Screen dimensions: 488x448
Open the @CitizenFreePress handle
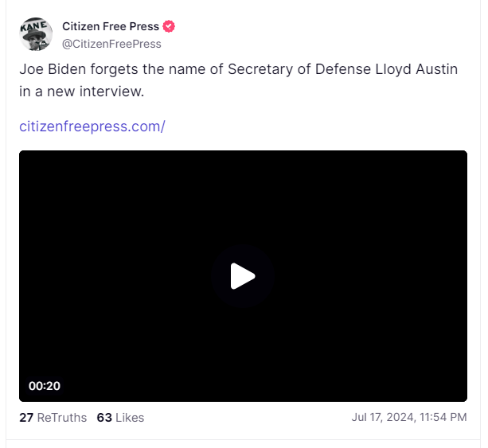click(x=111, y=44)
